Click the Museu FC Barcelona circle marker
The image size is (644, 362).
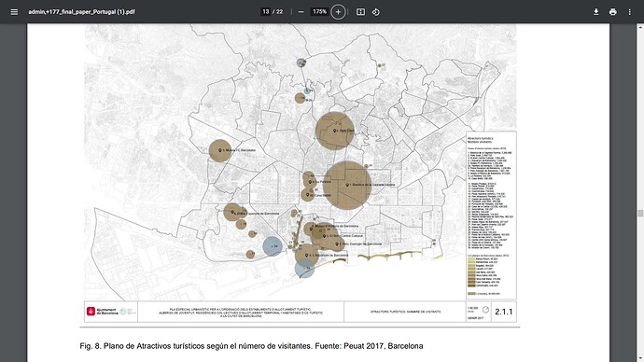(219, 150)
